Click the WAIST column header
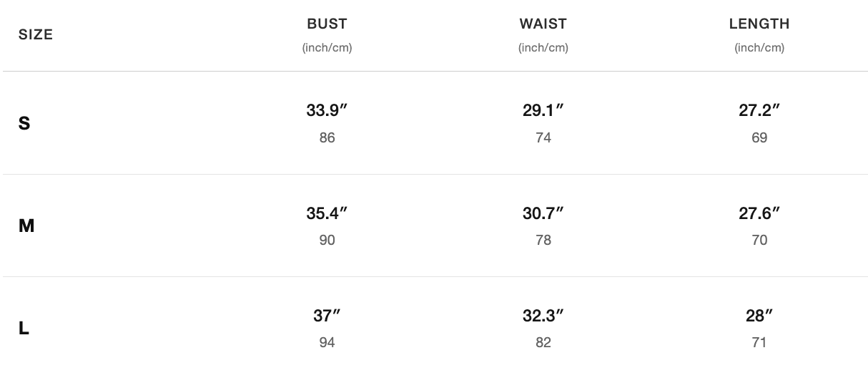Viewport: 868px width, 378px height. pos(543,24)
